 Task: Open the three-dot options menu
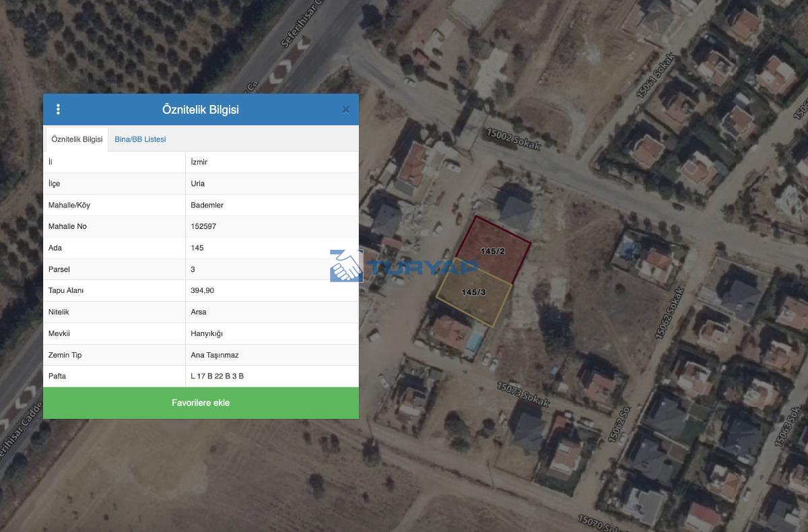coord(58,109)
